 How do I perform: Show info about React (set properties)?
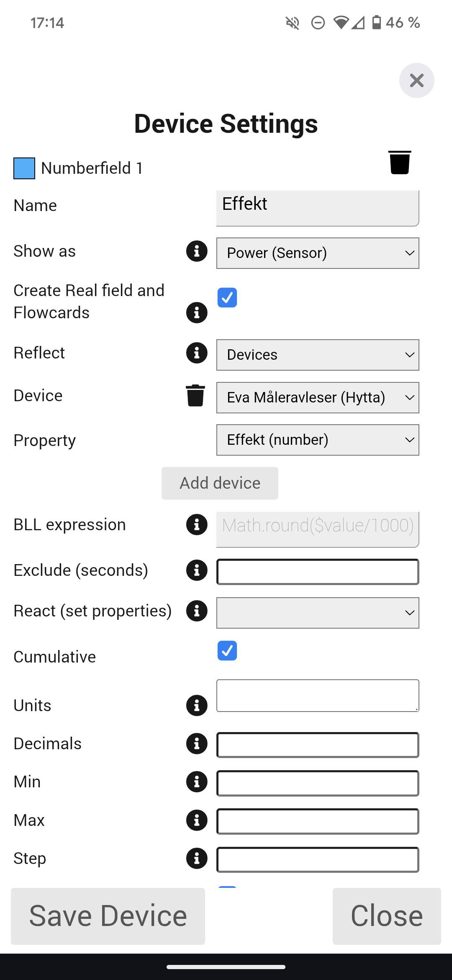(197, 611)
